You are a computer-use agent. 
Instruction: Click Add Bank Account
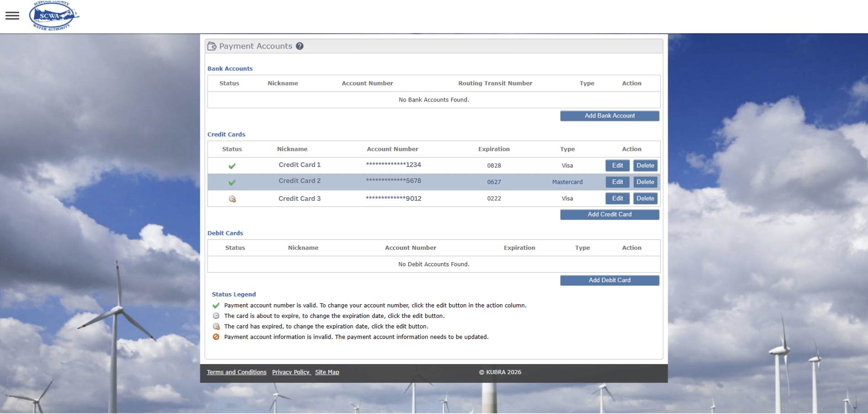tap(609, 116)
